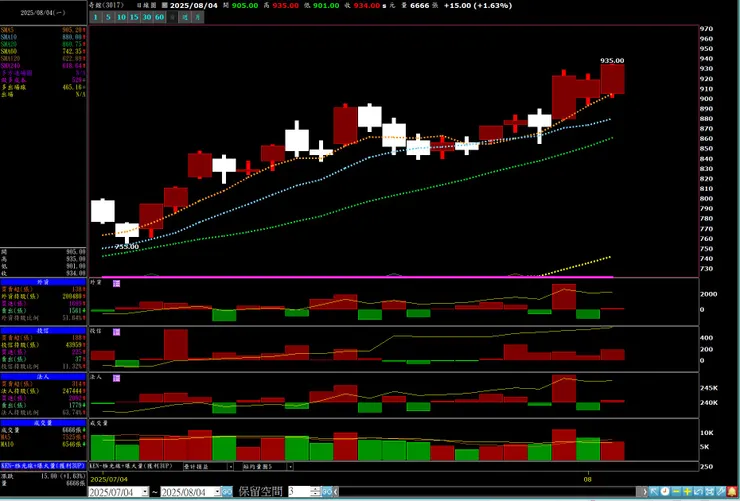Click the undo arrow icon in bottom toolbar
The image size is (740, 501).
click(698, 492)
